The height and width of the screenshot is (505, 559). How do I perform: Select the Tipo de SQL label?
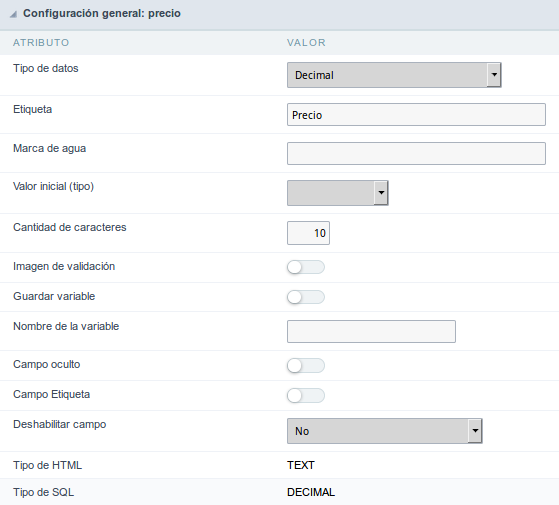click(43, 492)
